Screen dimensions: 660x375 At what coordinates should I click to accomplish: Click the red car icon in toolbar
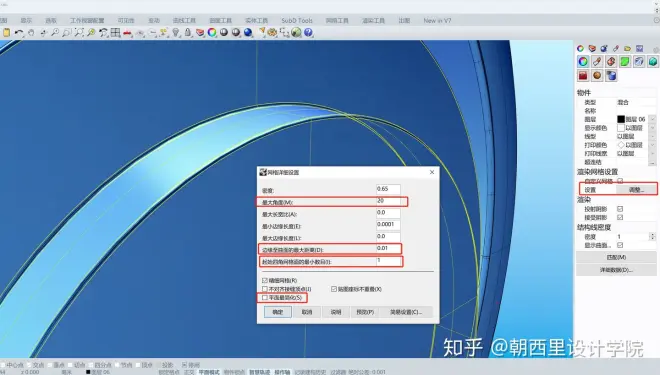[x=127, y=33]
